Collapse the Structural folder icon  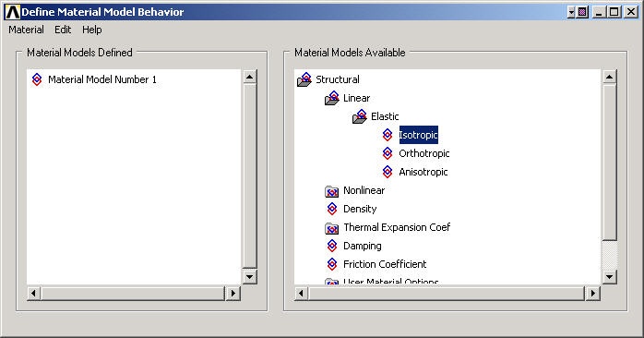(x=304, y=79)
